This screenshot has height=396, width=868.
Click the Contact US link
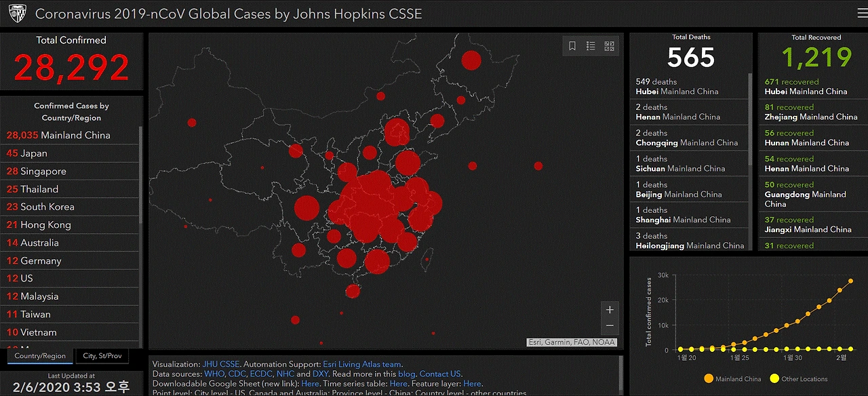439,374
